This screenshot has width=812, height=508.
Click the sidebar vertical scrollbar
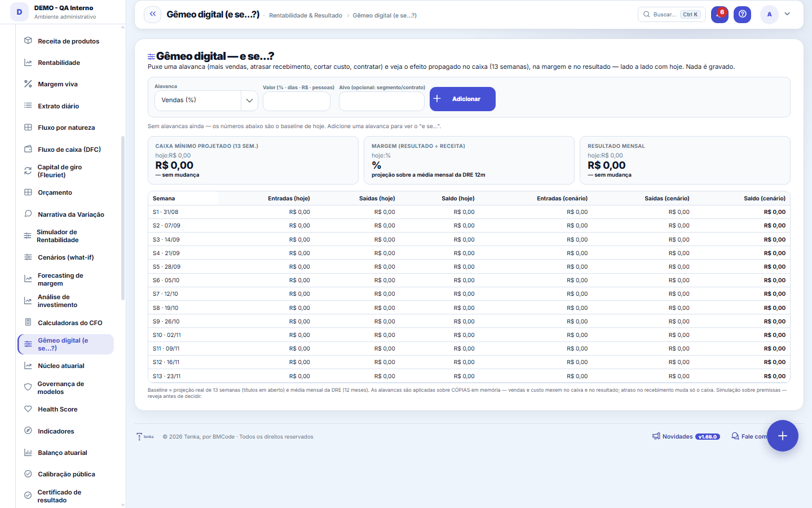[123, 218]
